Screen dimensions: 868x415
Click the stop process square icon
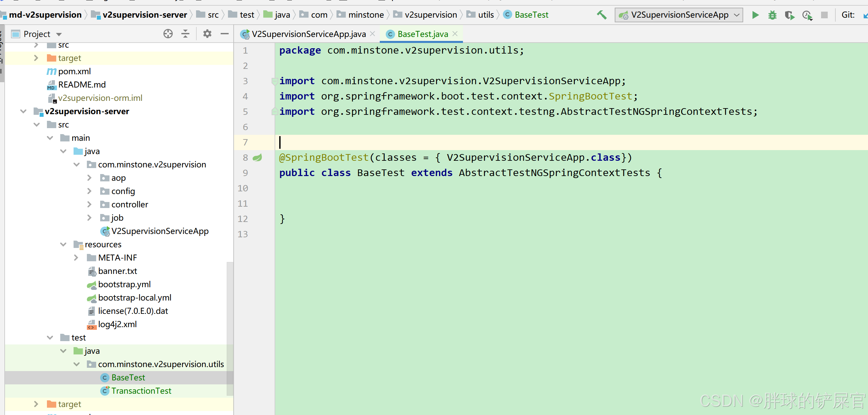824,15
